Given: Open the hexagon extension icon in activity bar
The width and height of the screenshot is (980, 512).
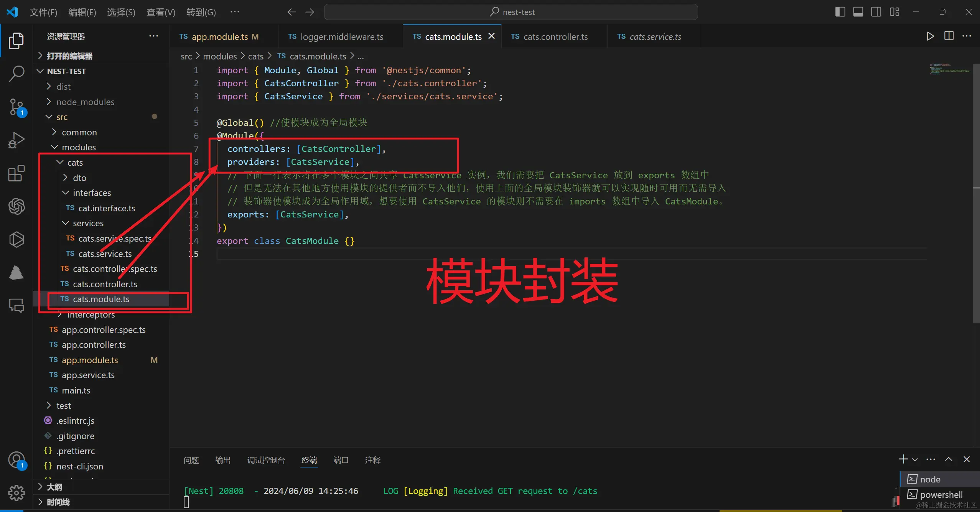Looking at the screenshot, I should (x=16, y=240).
